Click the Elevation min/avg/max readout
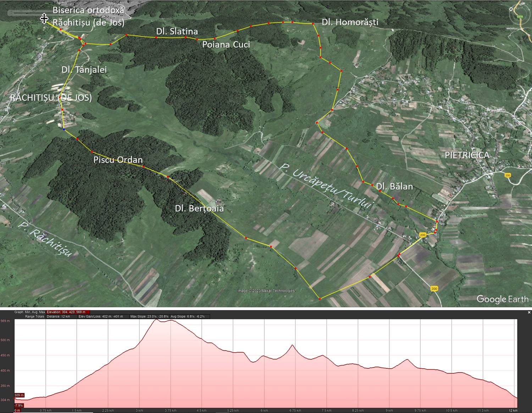532x413 pixels. [68, 312]
